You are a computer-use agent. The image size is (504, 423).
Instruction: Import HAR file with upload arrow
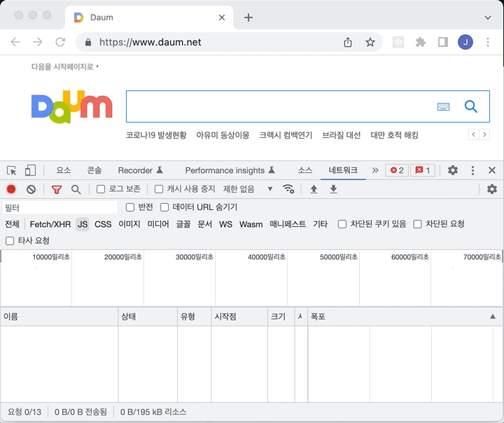coord(314,189)
